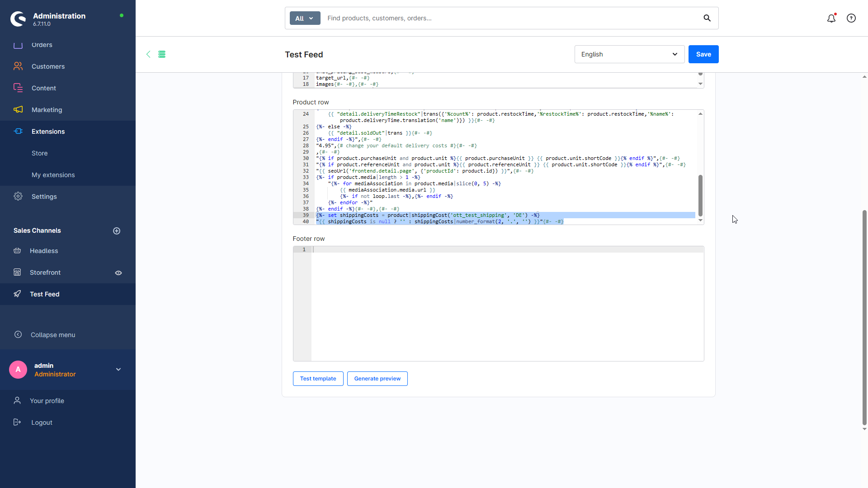Click the Your profile person icon
The image size is (868, 488).
17,401
